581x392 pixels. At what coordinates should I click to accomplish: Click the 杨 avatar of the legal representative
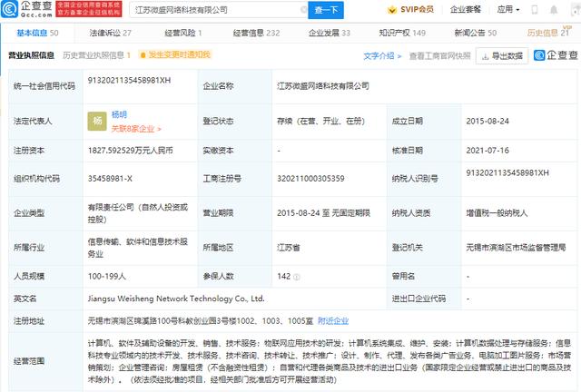[98, 121]
